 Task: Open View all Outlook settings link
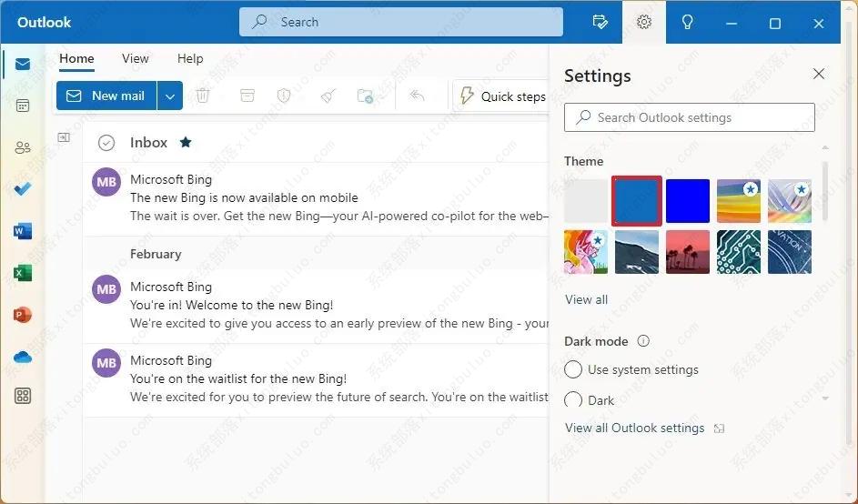tap(635, 428)
